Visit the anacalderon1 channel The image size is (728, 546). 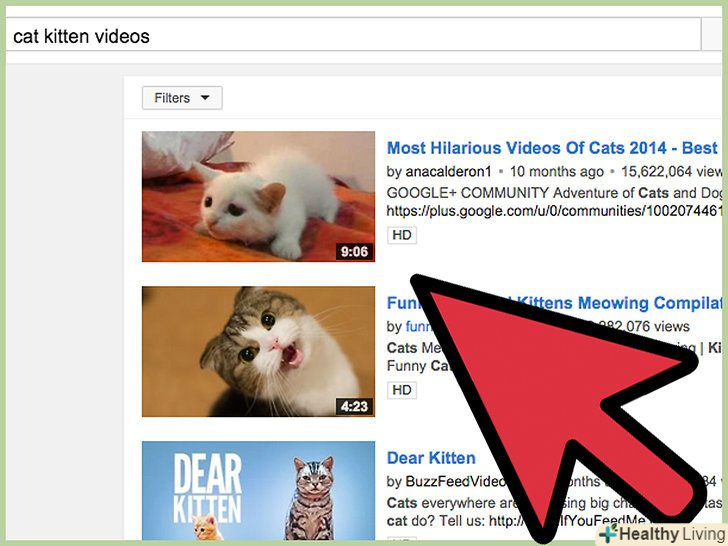point(448,171)
